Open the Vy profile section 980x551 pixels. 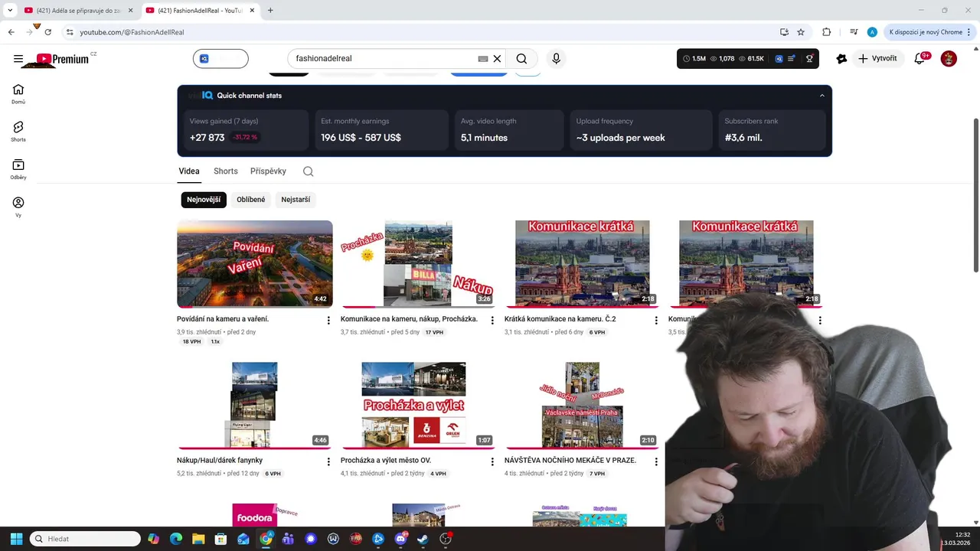[x=18, y=207]
